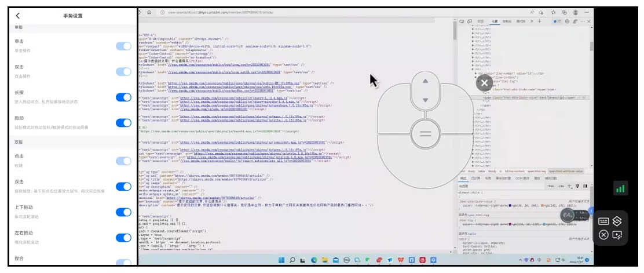Viewport: 644px width, 273px height.
Task: Toggle single-finger 双击操作 switch
Action: tap(123, 71)
